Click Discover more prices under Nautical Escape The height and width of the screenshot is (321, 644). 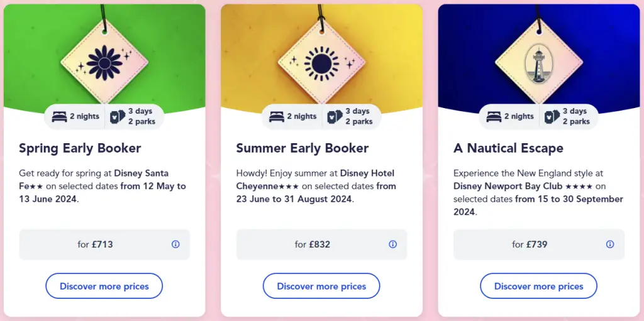539,286
